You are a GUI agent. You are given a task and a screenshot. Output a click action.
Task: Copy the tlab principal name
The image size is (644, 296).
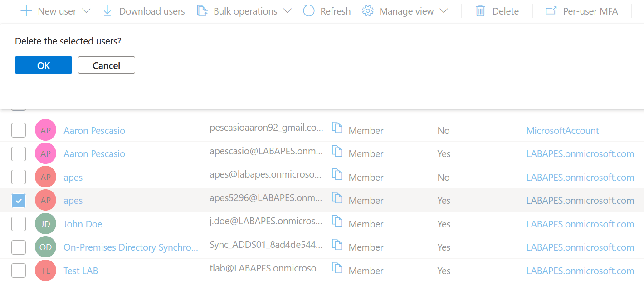coord(337,268)
